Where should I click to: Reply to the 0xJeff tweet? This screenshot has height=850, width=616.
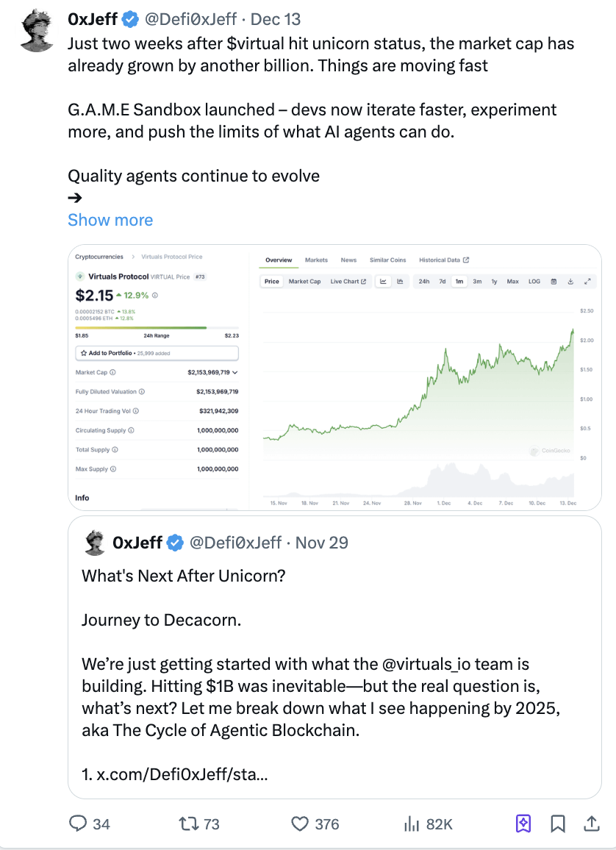[79, 824]
